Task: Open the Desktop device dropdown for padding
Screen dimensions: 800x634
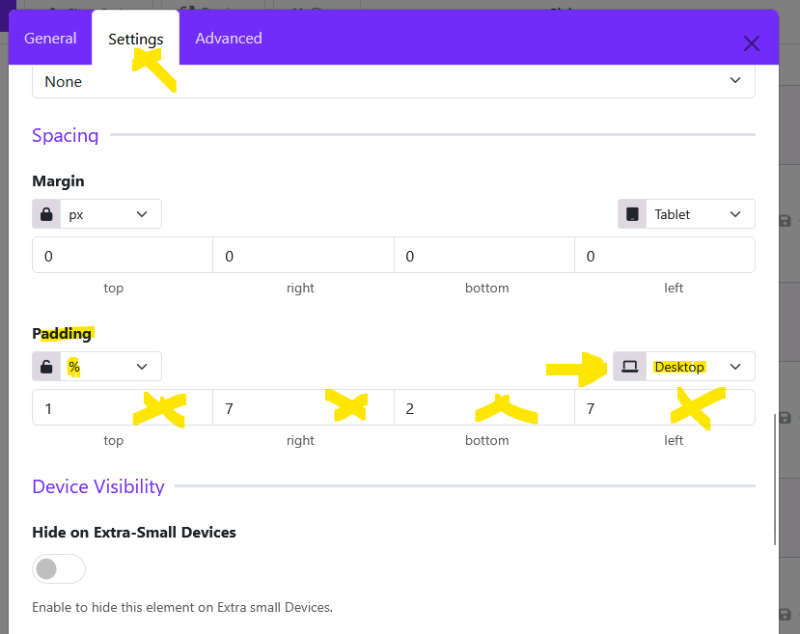Action: point(700,367)
